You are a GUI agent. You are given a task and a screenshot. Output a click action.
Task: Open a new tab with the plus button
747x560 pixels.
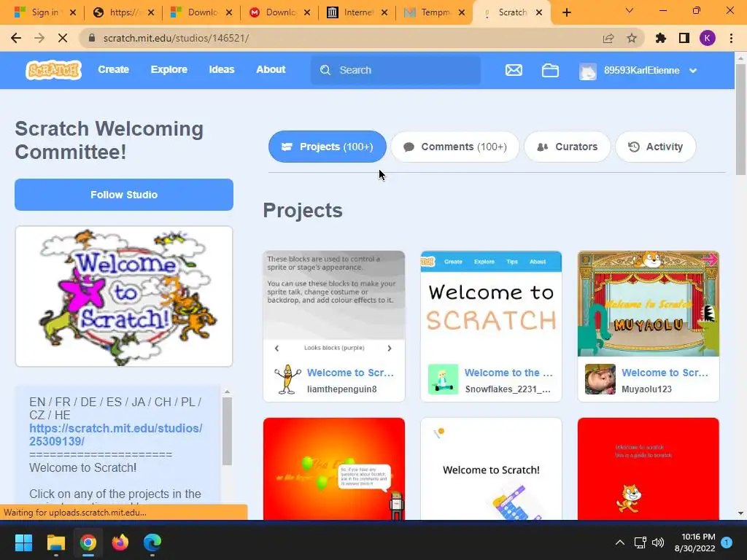[566, 13]
